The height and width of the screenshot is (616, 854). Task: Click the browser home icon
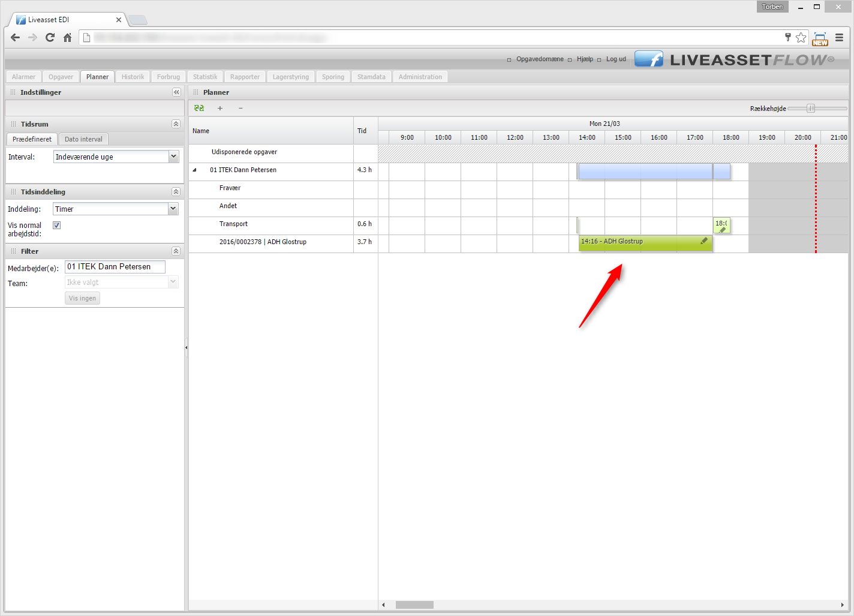click(x=68, y=38)
